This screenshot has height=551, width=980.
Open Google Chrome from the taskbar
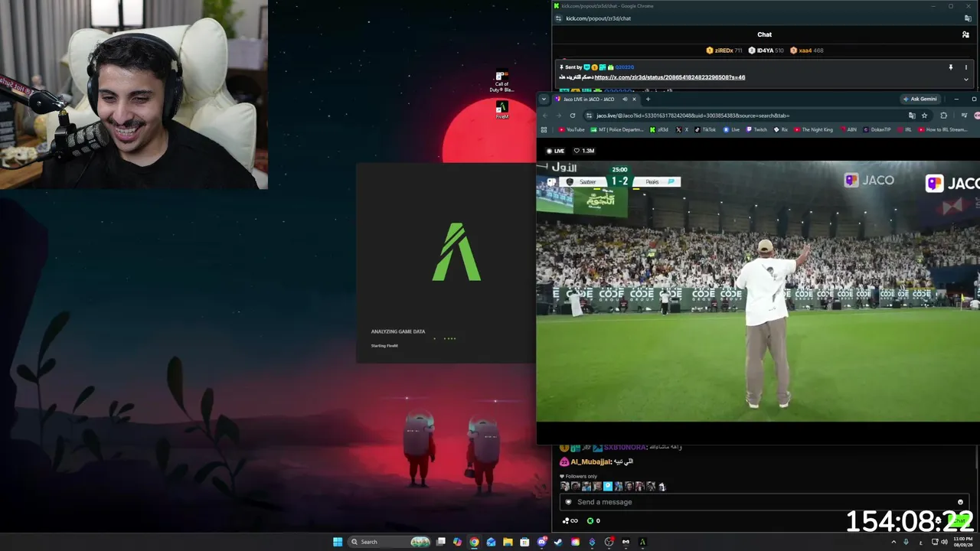pyautogui.click(x=474, y=542)
